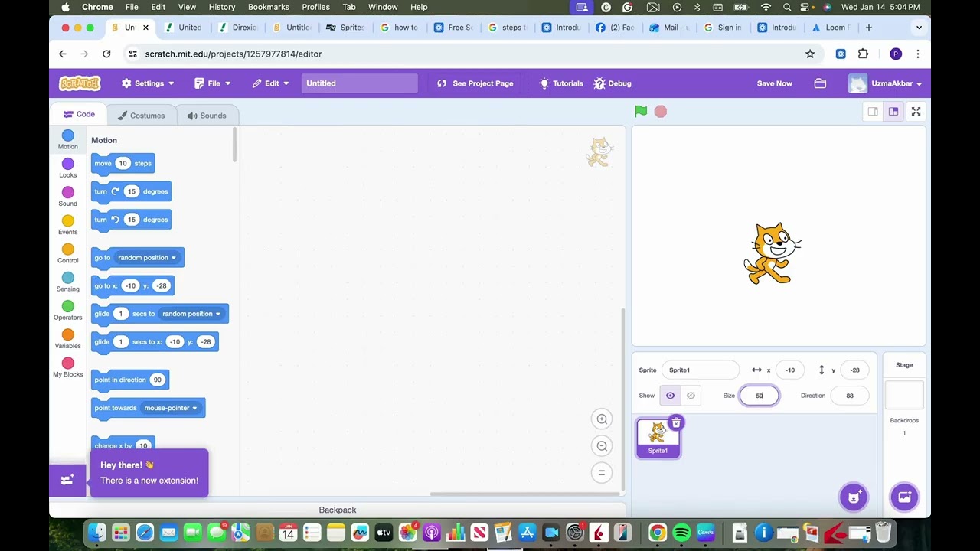The height and width of the screenshot is (551, 980).
Task: Open the Settings dropdown menu
Action: click(148, 83)
